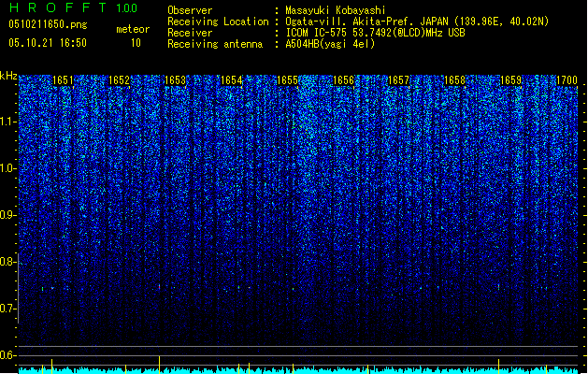Screen dimensions: 588x374
Task: Click the 1651 time marker
Action: [63, 80]
